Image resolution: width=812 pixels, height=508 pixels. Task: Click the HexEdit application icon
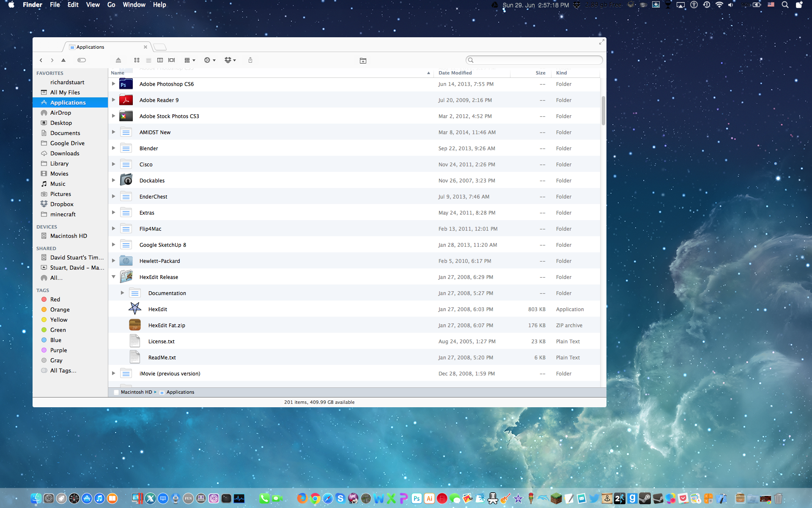(x=135, y=309)
